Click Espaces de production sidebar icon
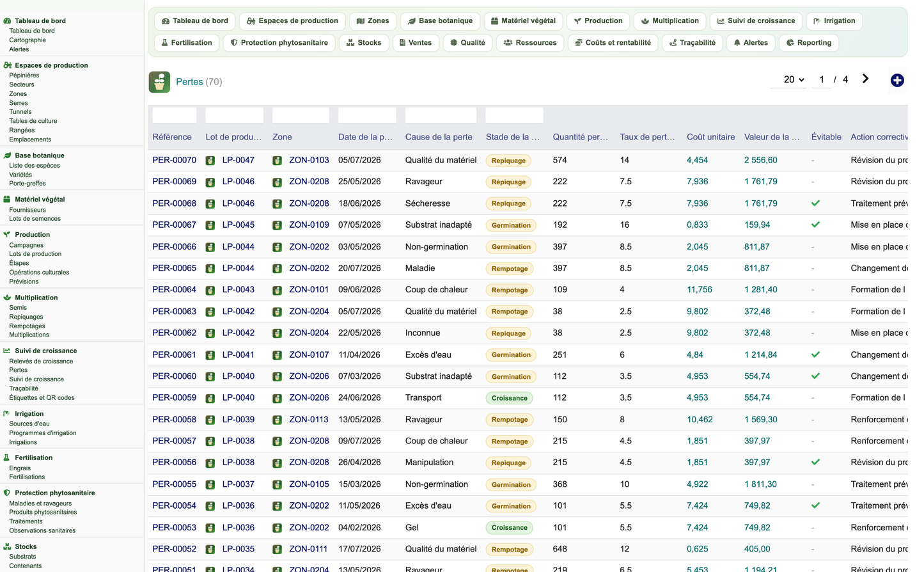 pyautogui.click(x=7, y=65)
